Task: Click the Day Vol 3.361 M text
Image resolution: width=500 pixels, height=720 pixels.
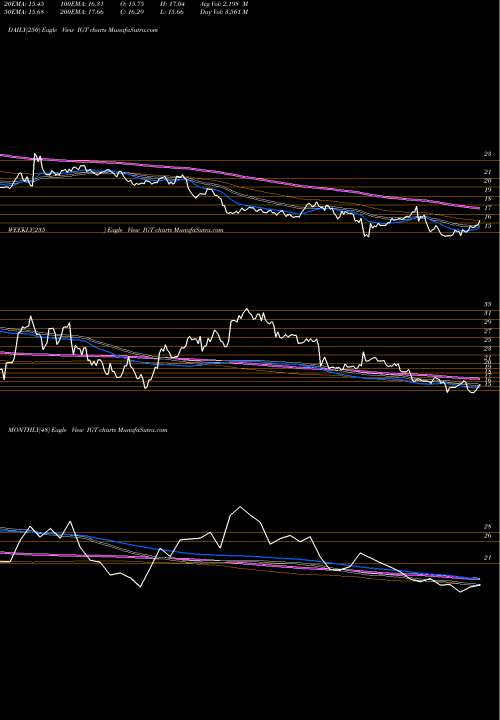Action: [224, 12]
